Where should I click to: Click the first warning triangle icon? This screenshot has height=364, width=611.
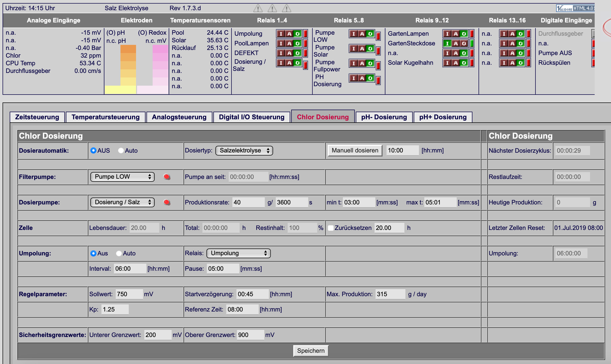[x=258, y=8]
